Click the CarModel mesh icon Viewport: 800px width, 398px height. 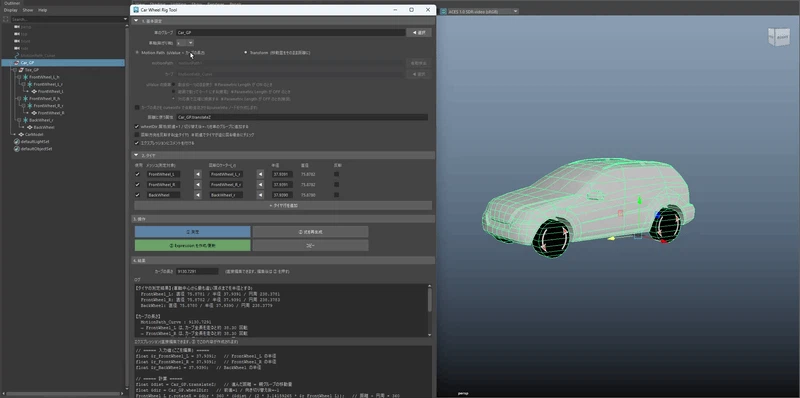(x=21, y=134)
